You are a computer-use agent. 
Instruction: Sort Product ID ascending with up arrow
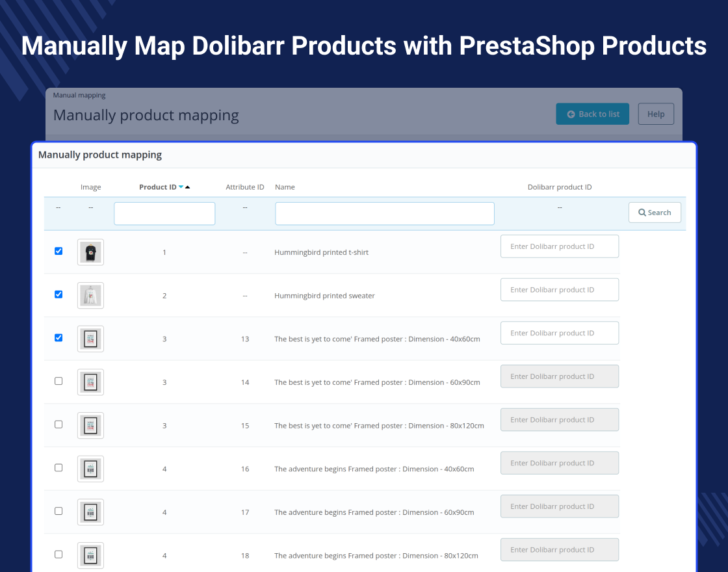(x=188, y=187)
